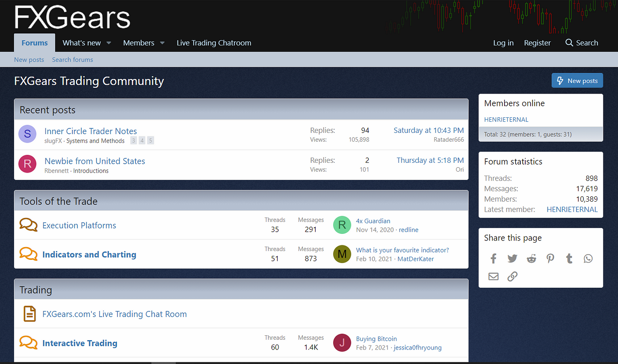Jump to page 3 of Inner Circle thread
The image size is (618, 364).
tap(134, 141)
